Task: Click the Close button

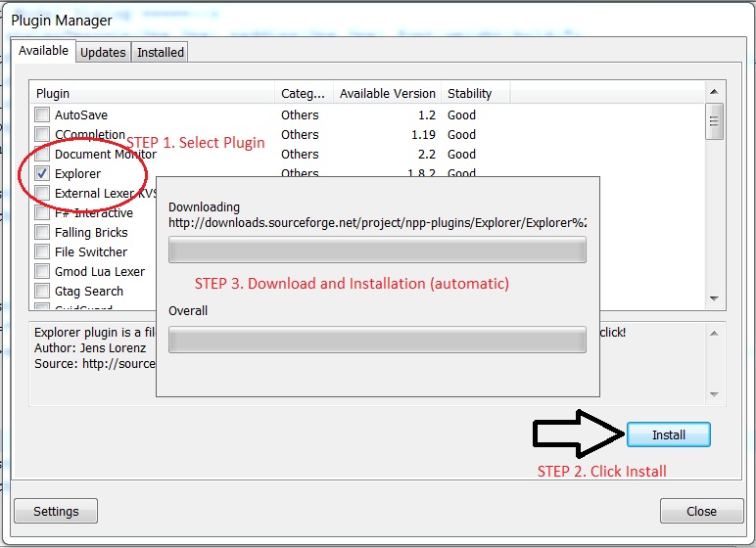Action: 701,511
